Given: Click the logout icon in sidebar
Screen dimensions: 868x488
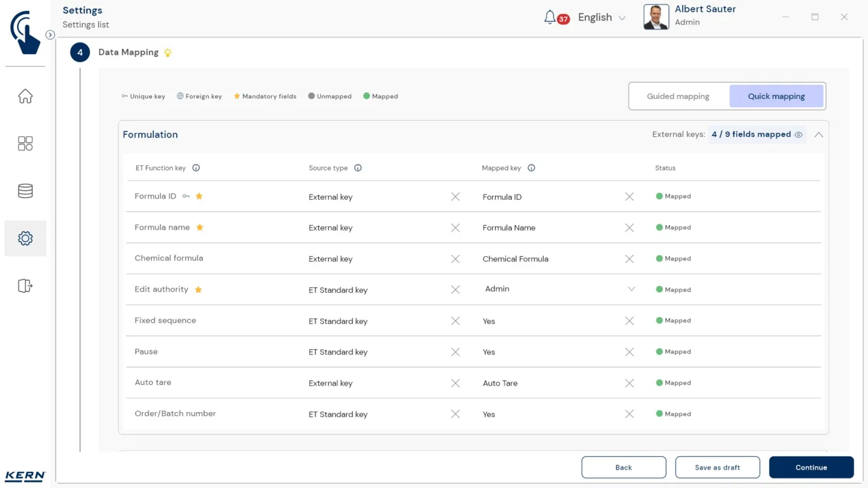Looking at the screenshot, I should click(25, 286).
